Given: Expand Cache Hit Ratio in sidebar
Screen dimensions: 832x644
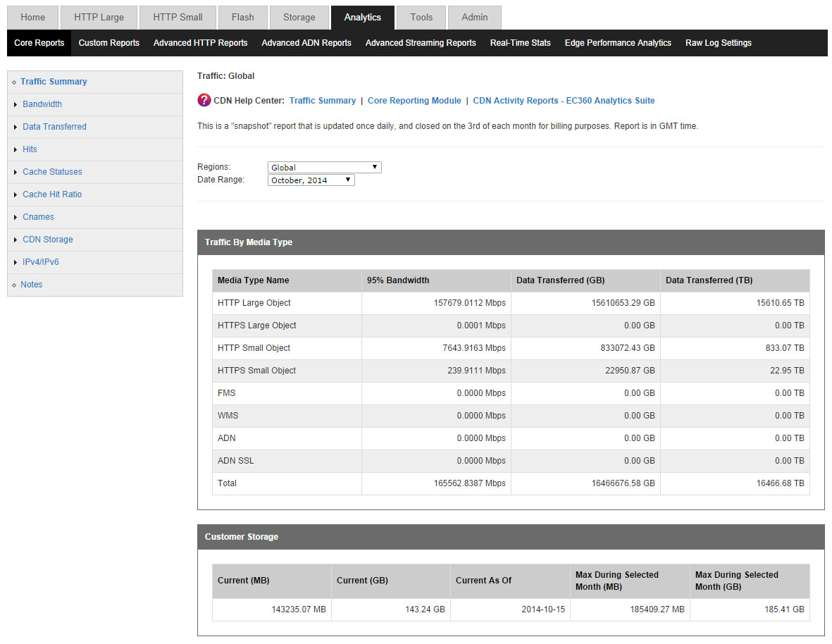Looking at the screenshot, I should [52, 194].
